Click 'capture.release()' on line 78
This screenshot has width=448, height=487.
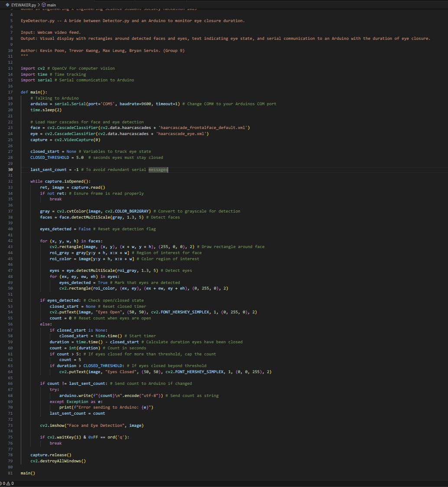tap(51, 455)
